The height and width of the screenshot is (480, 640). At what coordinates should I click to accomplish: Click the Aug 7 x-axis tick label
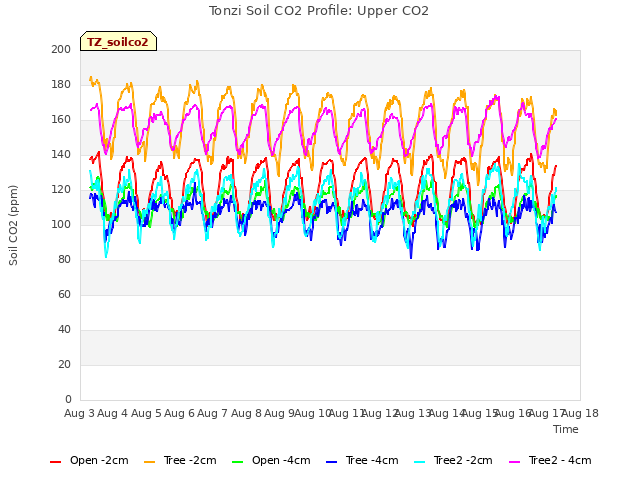coord(212,413)
